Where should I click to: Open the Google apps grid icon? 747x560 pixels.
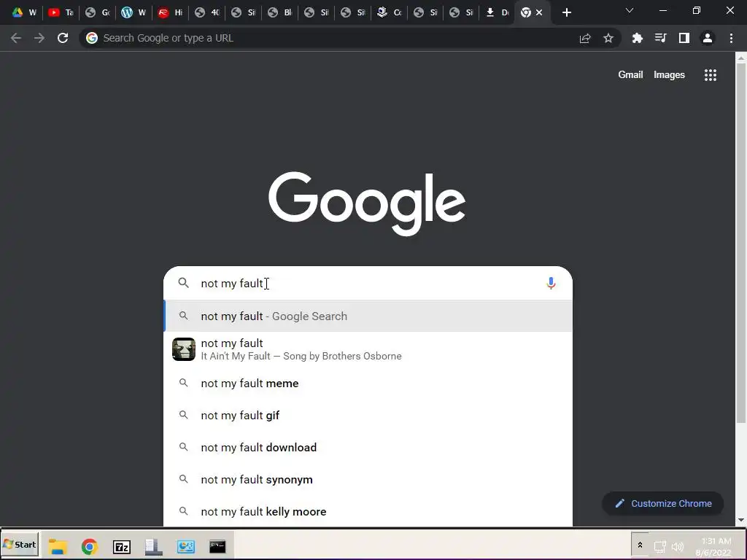pyautogui.click(x=711, y=75)
